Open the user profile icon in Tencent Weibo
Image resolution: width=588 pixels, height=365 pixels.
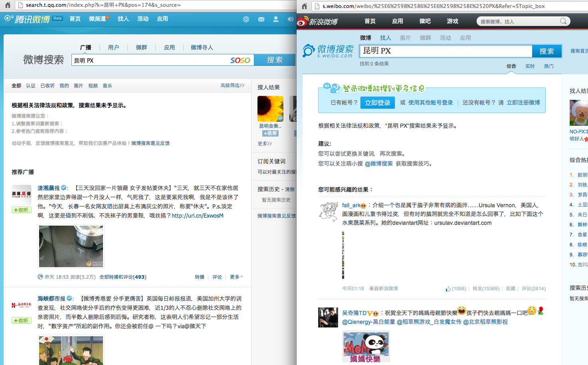click(275, 19)
